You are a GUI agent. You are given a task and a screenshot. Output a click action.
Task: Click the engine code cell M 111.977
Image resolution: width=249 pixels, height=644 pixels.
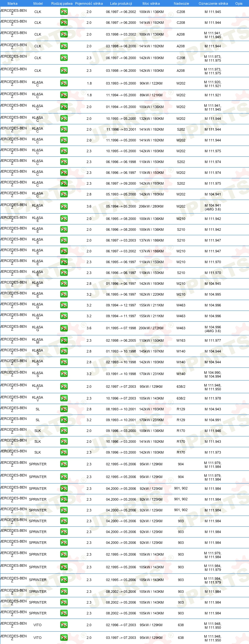pos(213,340)
